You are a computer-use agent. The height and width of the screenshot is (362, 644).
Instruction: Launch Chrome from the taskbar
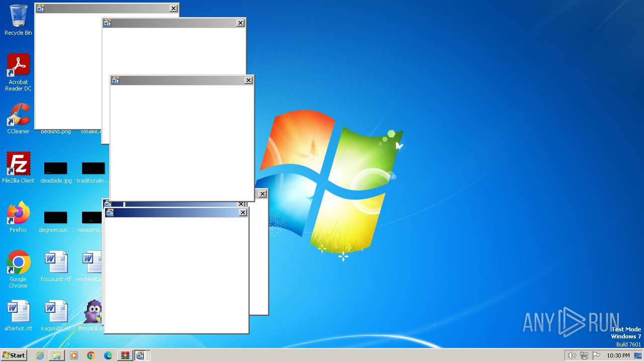pos(91,355)
